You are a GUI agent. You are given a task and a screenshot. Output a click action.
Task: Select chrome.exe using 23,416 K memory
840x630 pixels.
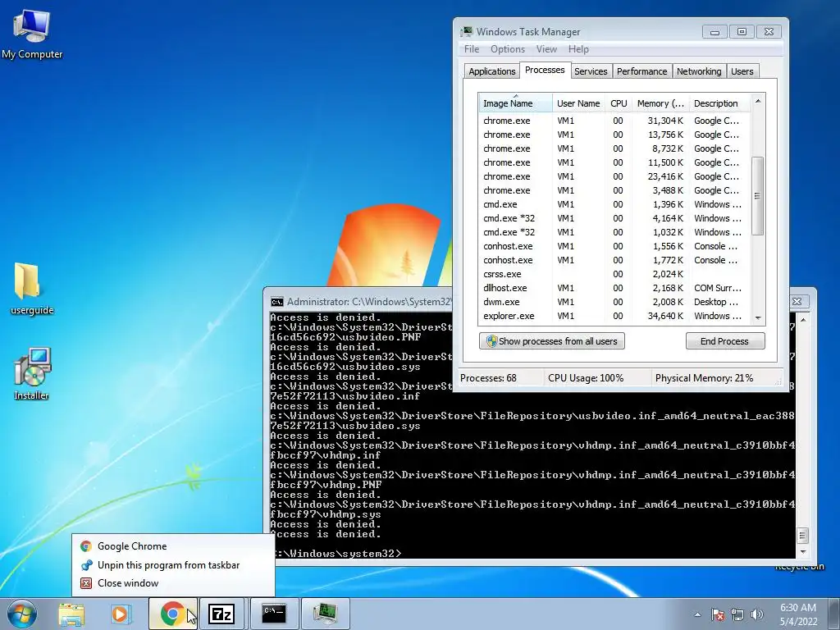[614, 176]
